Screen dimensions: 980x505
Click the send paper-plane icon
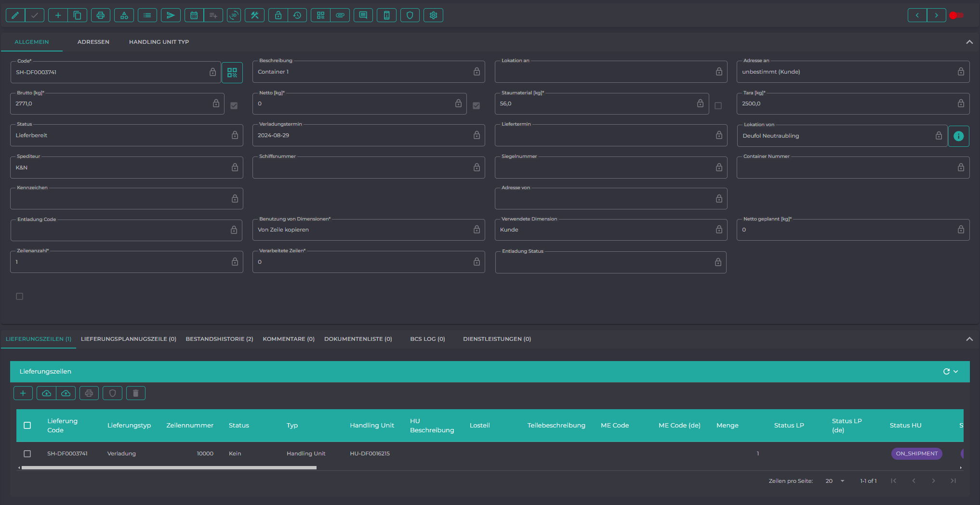coord(171,15)
